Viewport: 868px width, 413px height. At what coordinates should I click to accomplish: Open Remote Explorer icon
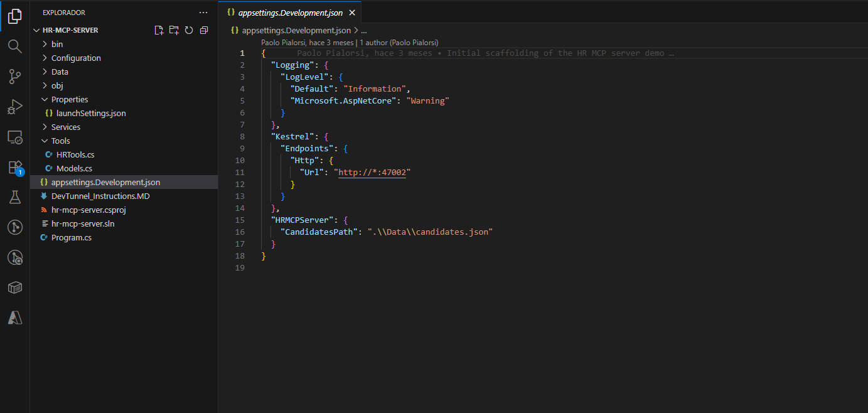(15, 137)
